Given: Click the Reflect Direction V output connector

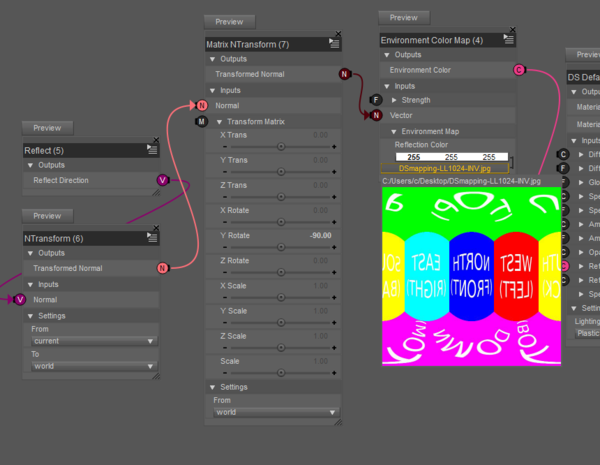Looking at the screenshot, I should pos(163,180).
